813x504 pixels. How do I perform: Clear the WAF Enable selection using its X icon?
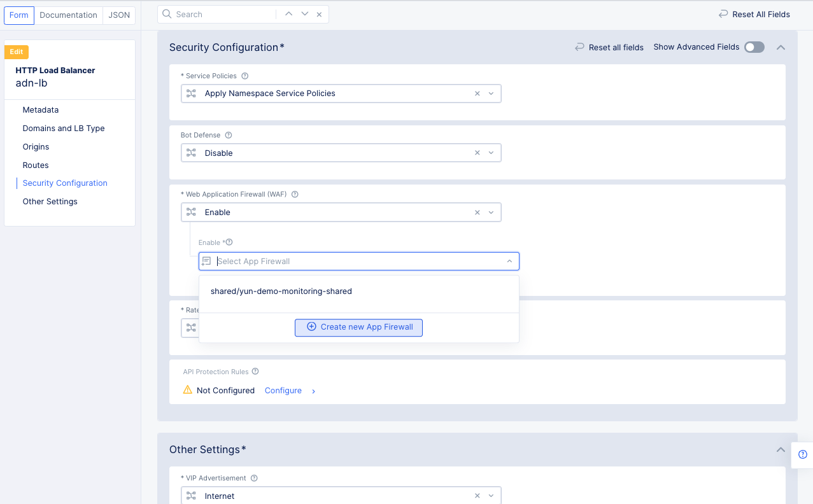coord(477,212)
